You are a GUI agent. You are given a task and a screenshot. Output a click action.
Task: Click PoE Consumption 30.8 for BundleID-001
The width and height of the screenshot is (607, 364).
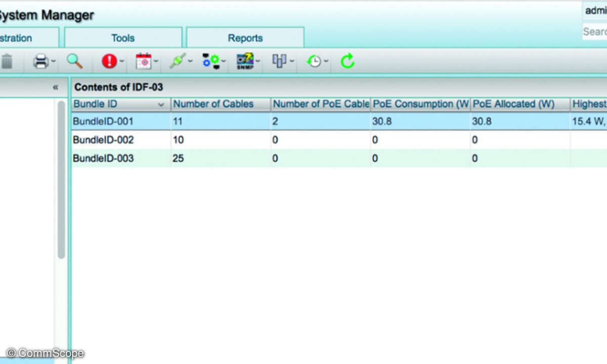381,121
